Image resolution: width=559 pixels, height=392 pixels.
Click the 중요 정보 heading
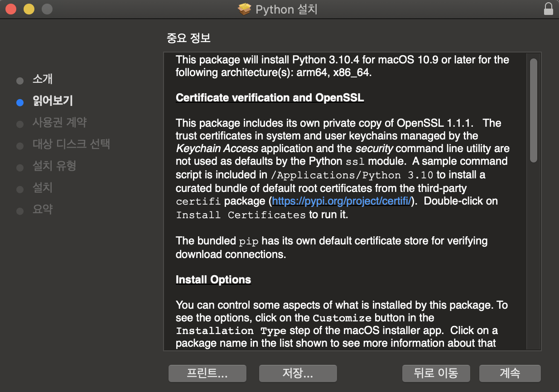(189, 38)
